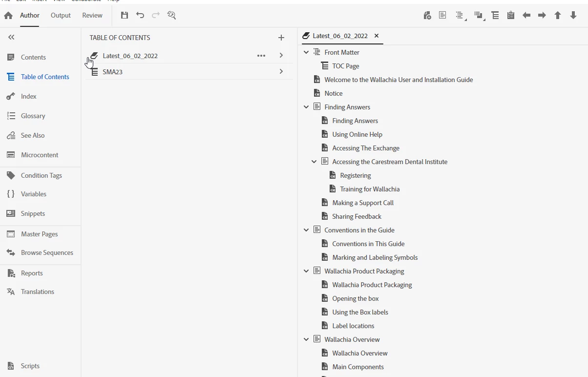Click the TOC lines icon in the top-right toolbar
This screenshot has height=377, width=588.
[x=495, y=16]
